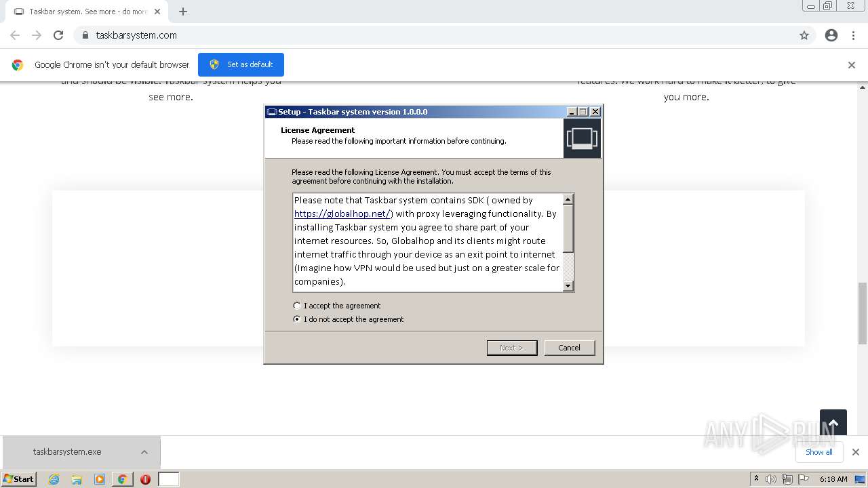The height and width of the screenshot is (488, 868).
Task: Dismiss the default browser notification bar
Action: (x=852, y=65)
